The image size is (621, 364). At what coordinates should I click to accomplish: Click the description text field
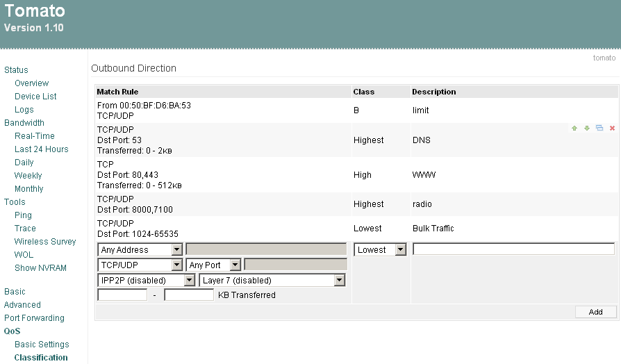513,249
